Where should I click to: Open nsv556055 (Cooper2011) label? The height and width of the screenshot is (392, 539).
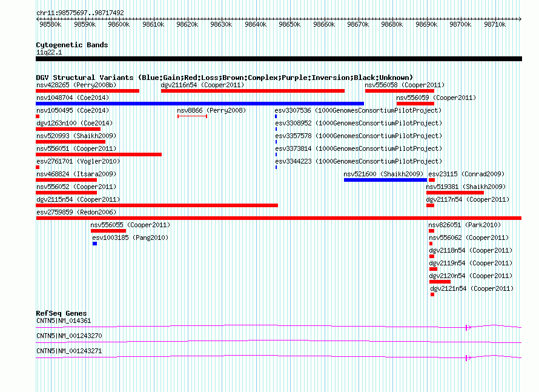[130, 225]
